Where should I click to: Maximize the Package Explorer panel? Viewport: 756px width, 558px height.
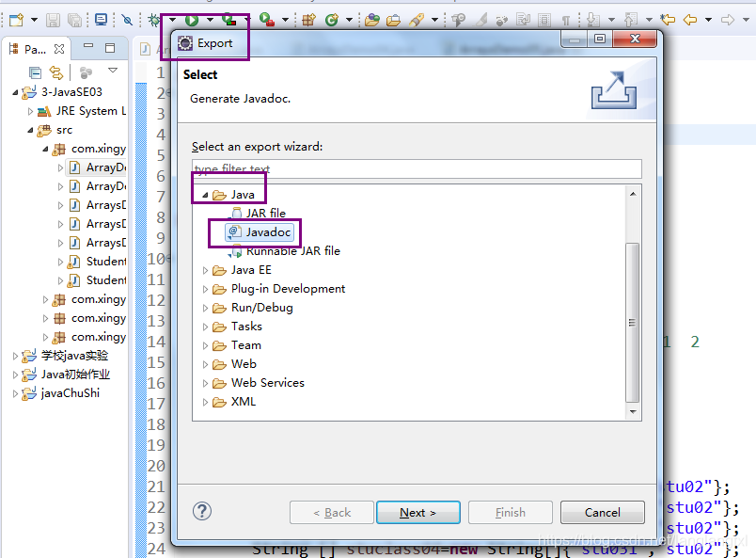coord(110,47)
